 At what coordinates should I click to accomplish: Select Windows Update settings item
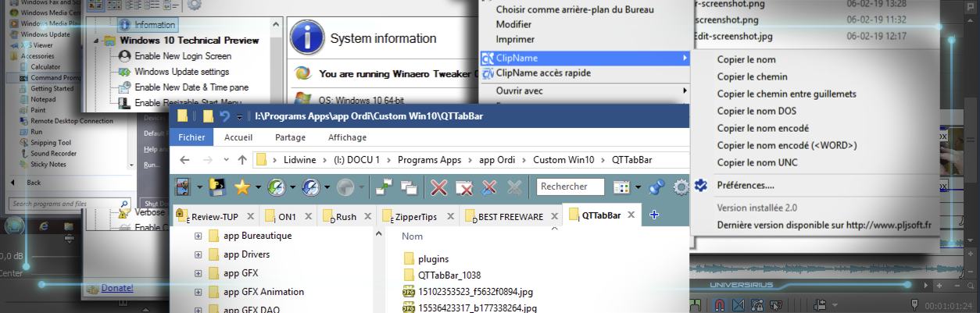tap(181, 72)
